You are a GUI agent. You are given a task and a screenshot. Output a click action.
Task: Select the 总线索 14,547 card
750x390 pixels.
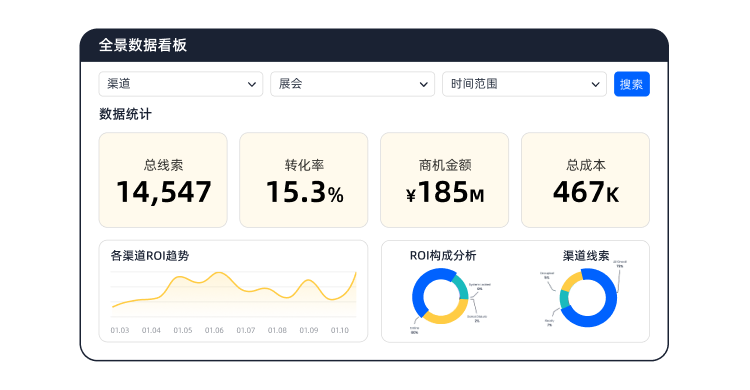[x=163, y=180]
